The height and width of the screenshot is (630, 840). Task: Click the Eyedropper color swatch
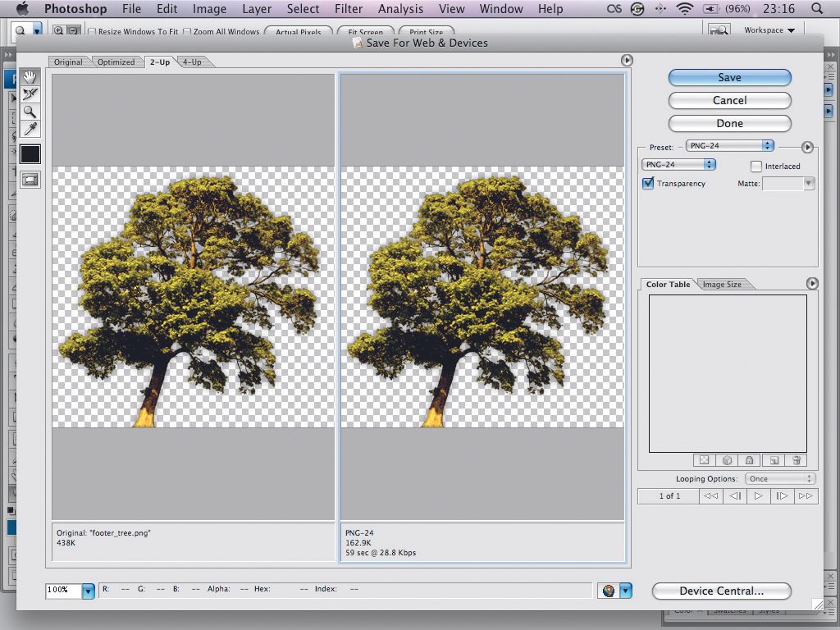(30, 154)
